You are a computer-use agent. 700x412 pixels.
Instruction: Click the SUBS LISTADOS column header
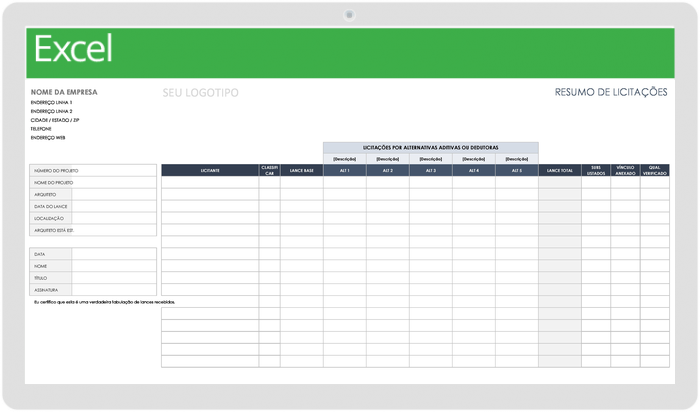tap(596, 171)
